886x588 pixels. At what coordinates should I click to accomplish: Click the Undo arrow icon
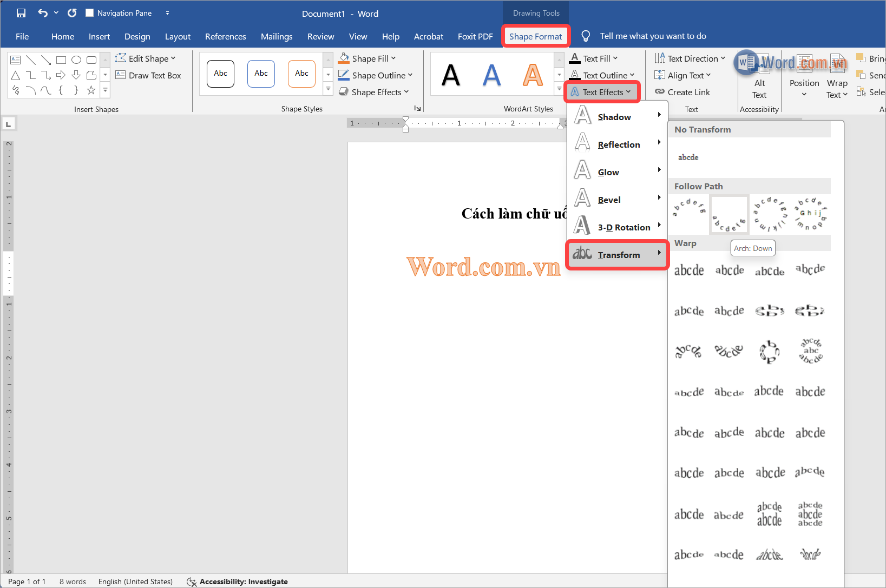click(43, 13)
